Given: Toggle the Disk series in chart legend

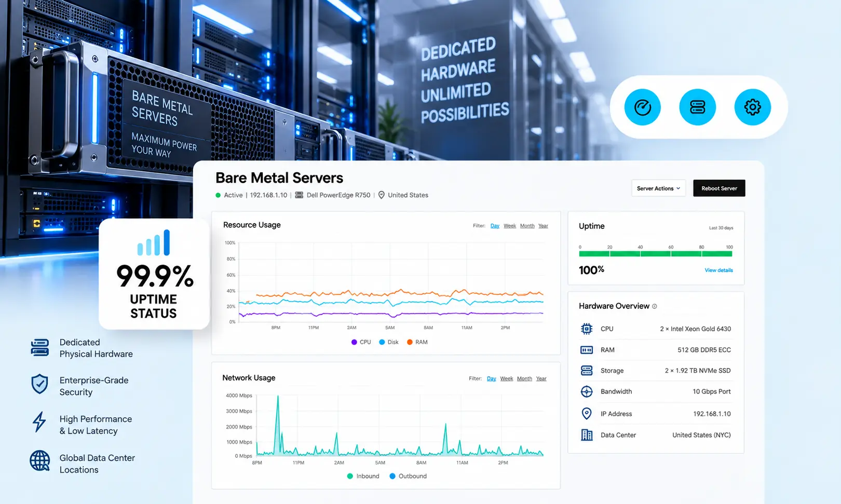Looking at the screenshot, I should point(389,342).
